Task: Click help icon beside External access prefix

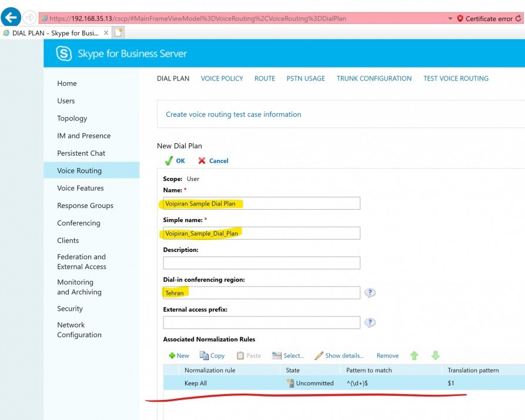Action: tap(370, 322)
